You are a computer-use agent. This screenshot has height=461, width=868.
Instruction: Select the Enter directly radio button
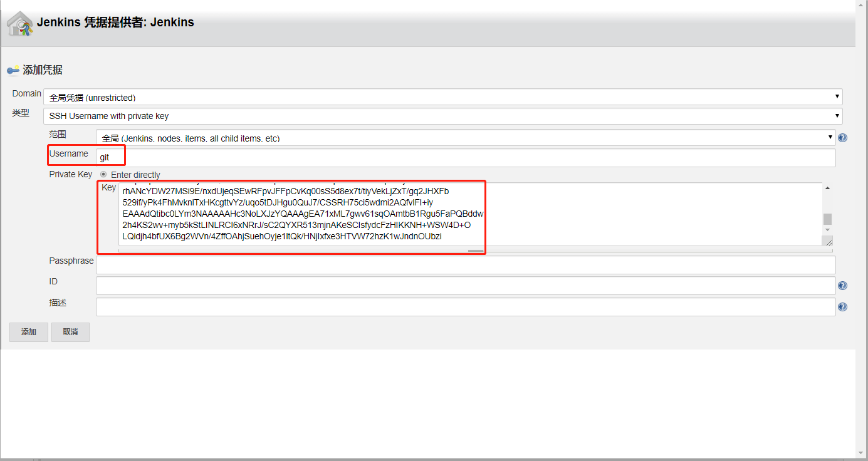coord(103,175)
